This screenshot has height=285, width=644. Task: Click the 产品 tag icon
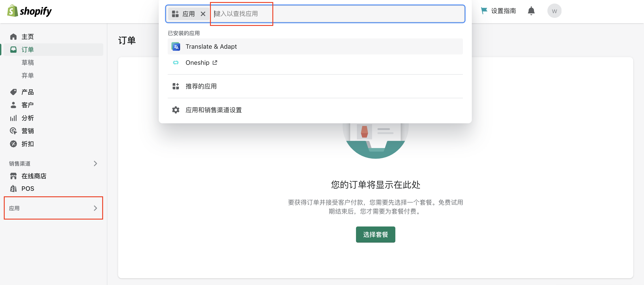point(13,92)
